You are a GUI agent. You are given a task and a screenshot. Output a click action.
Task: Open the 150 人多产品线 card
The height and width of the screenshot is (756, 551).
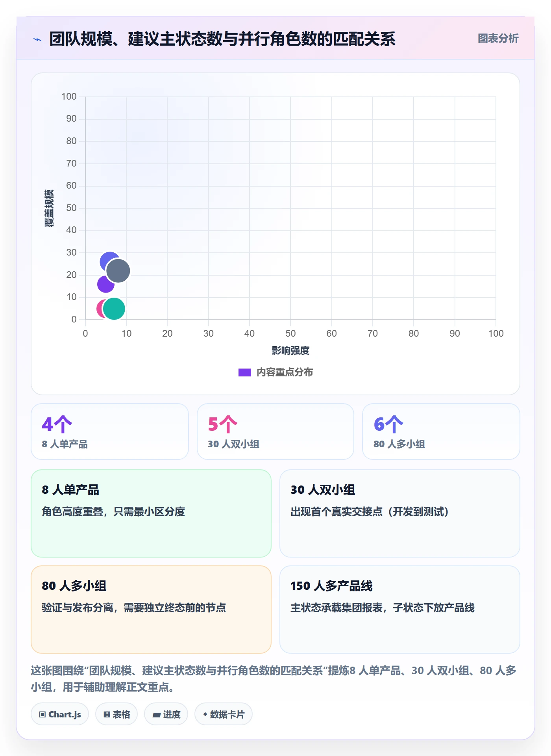(x=400, y=610)
